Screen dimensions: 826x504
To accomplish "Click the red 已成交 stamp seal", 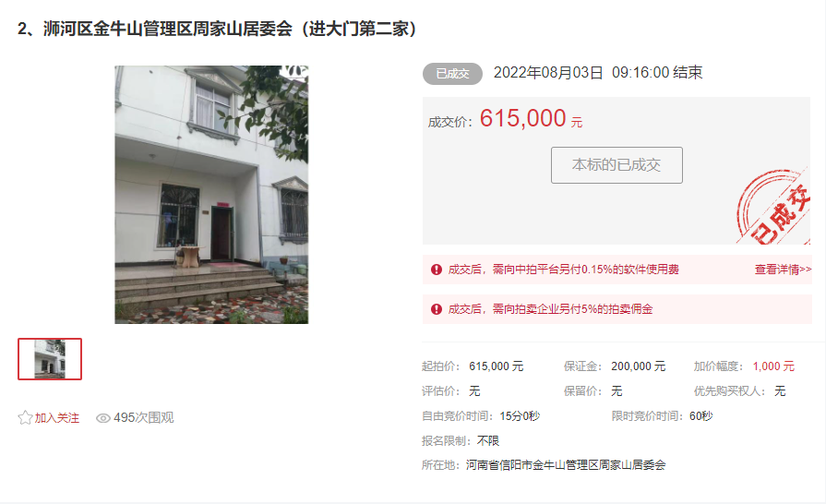I will pos(773,207).
